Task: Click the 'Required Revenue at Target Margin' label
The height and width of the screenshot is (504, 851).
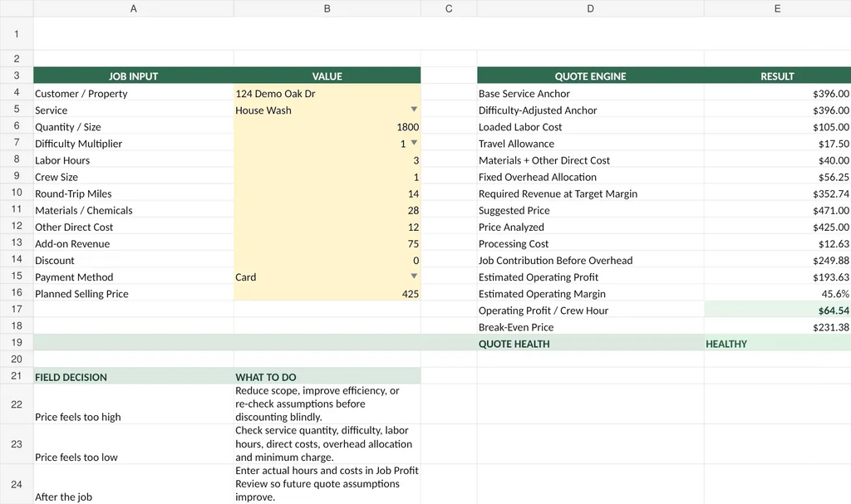Action: tap(558, 193)
